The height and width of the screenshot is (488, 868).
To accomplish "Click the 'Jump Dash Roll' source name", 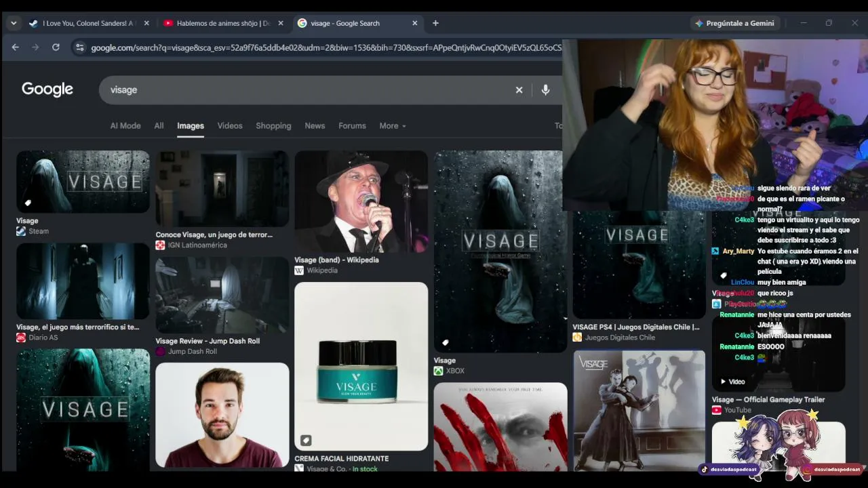I will point(193,351).
